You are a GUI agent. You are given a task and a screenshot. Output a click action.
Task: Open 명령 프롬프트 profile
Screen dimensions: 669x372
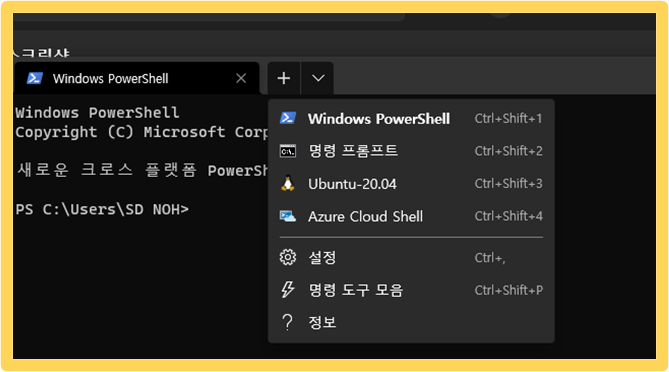(411, 151)
